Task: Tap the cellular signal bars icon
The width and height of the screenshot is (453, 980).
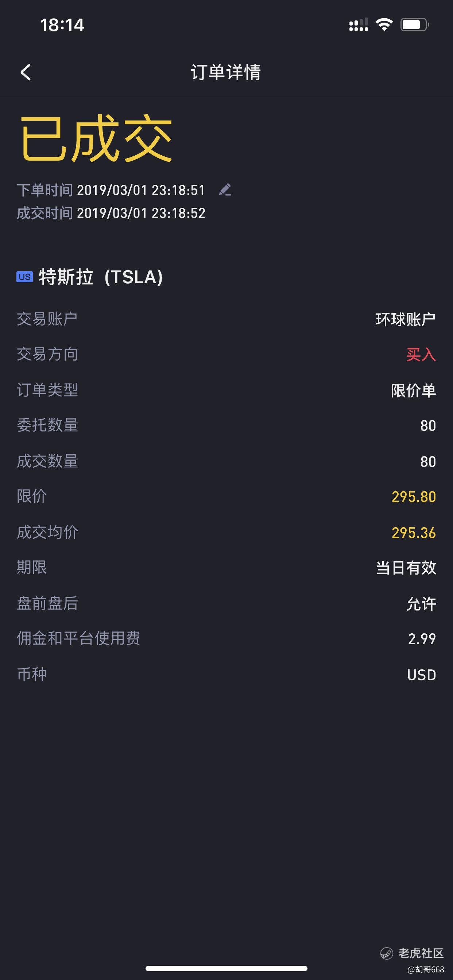Action: [x=359, y=25]
